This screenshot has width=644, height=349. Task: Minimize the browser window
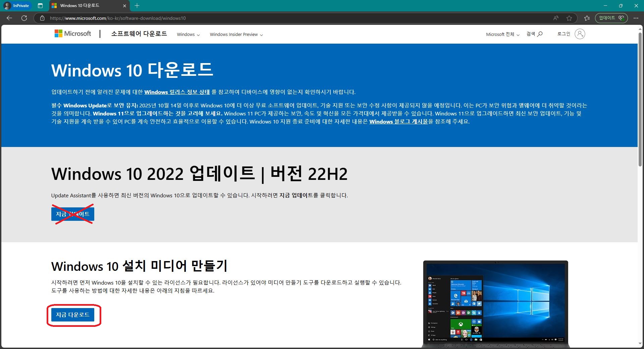(x=605, y=6)
